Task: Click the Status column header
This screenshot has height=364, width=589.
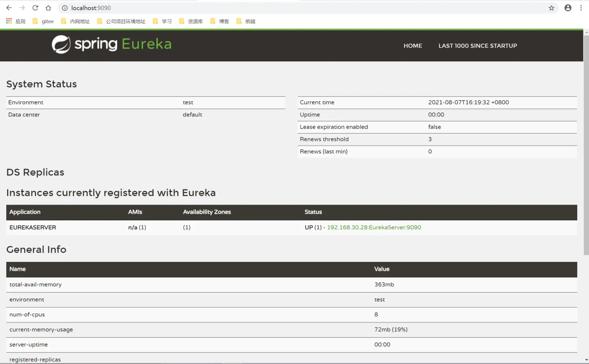Action: click(313, 212)
